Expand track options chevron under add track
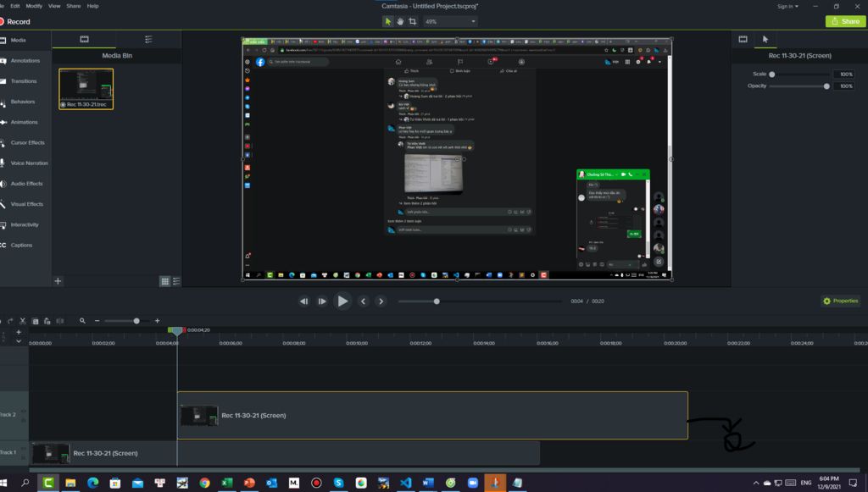This screenshot has height=492, width=868. pos(19,341)
